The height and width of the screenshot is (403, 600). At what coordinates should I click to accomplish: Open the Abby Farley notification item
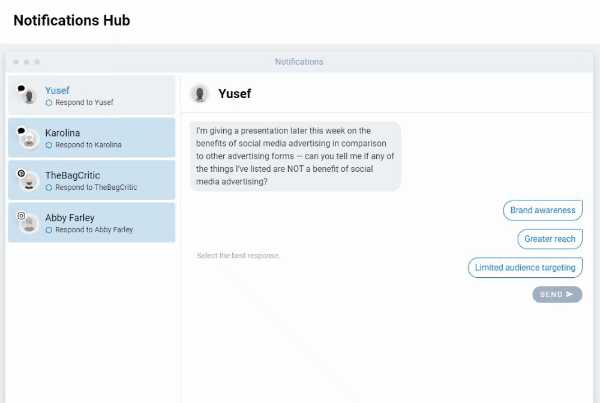point(91,223)
